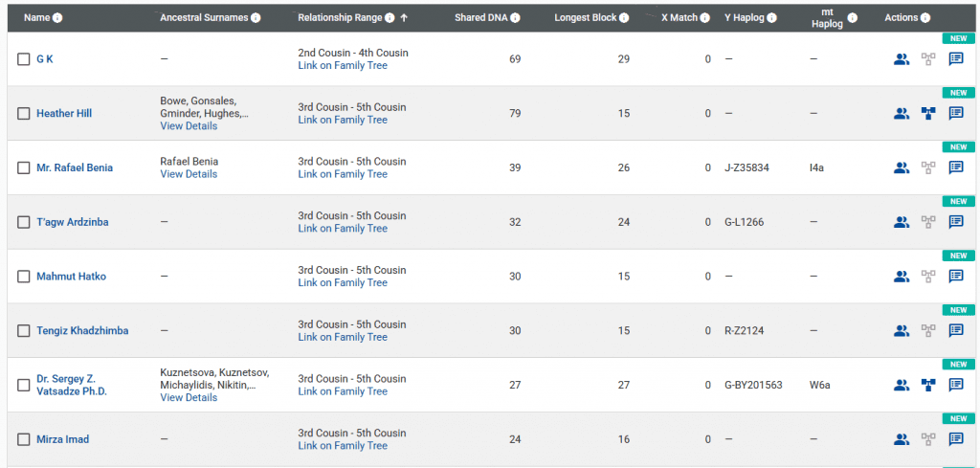
Task: Check the box beside Mahmut Hatko
Action: point(24,277)
